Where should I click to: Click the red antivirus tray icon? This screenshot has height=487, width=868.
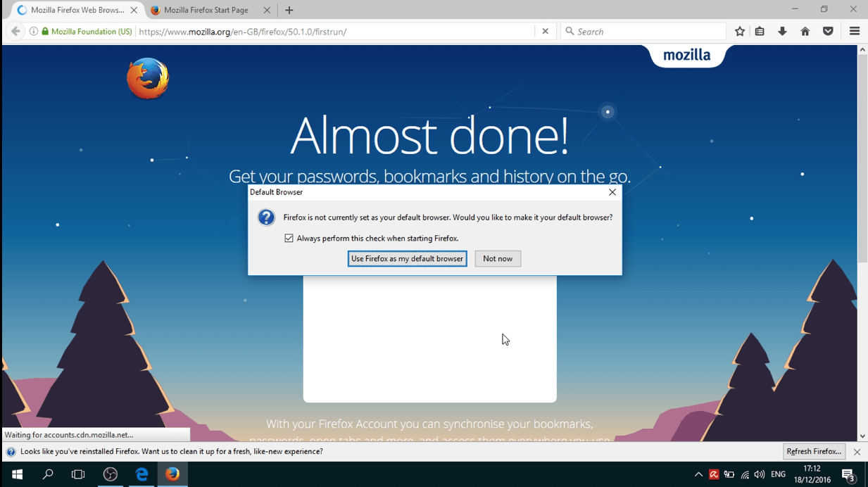click(x=714, y=475)
